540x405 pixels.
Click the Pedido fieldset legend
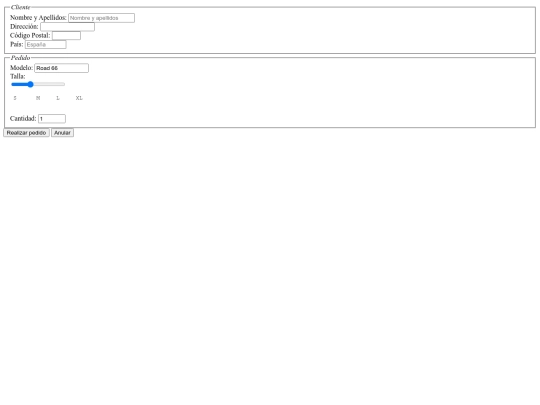(x=20, y=58)
